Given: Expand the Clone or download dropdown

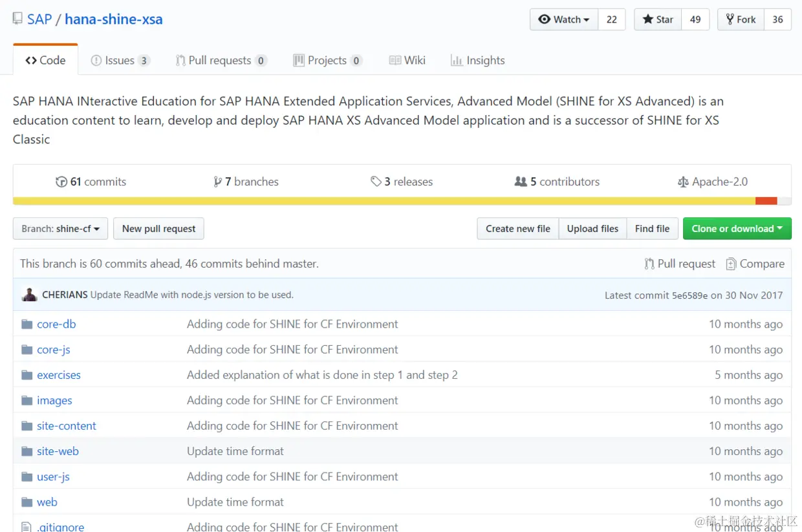Looking at the screenshot, I should pyautogui.click(x=737, y=229).
